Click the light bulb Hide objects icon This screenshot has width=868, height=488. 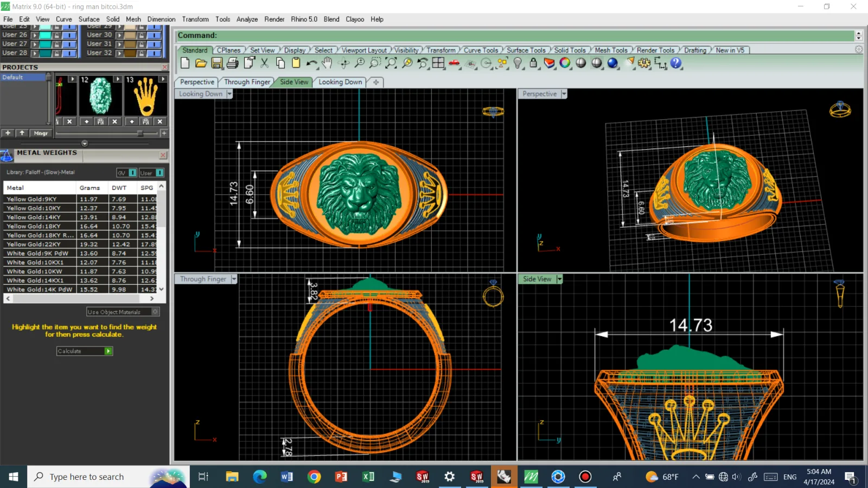pos(518,63)
